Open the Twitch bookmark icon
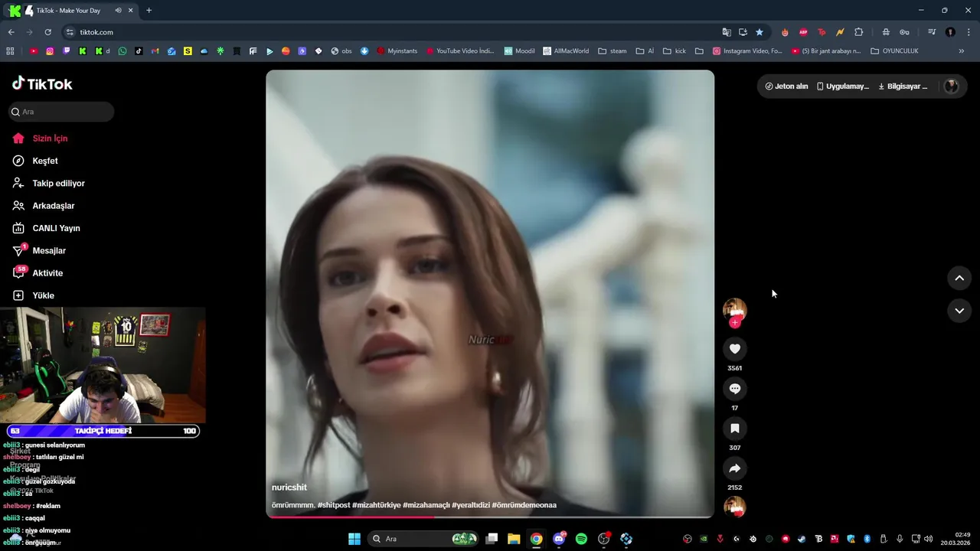Image resolution: width=980 pixels, height=551 pixels. point(67,51)
